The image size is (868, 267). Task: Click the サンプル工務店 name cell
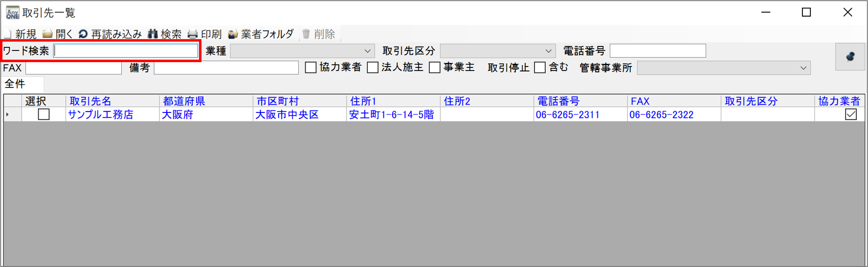101,115
